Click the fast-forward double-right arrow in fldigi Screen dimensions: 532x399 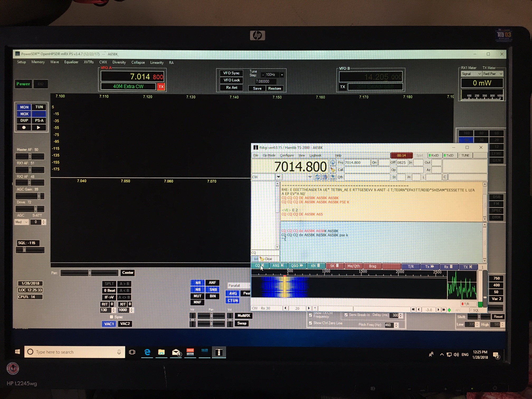click(x=444, y=310)
